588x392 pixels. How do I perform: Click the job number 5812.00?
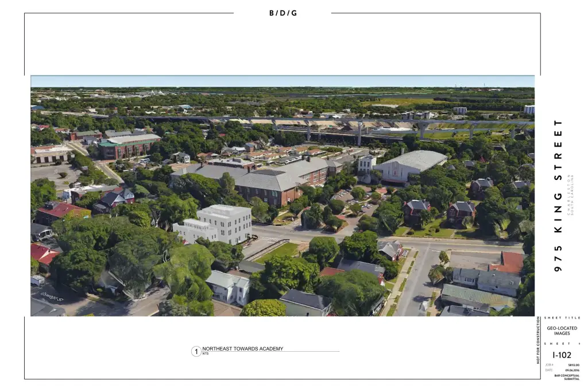[x=573, y=365]
